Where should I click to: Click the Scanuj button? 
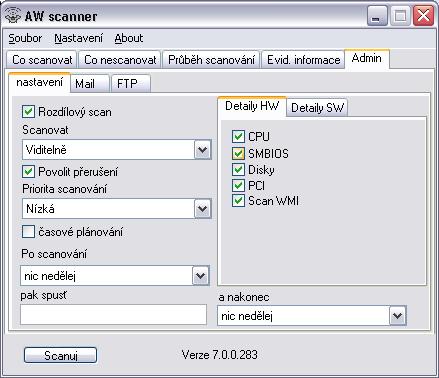pos(61,356)
